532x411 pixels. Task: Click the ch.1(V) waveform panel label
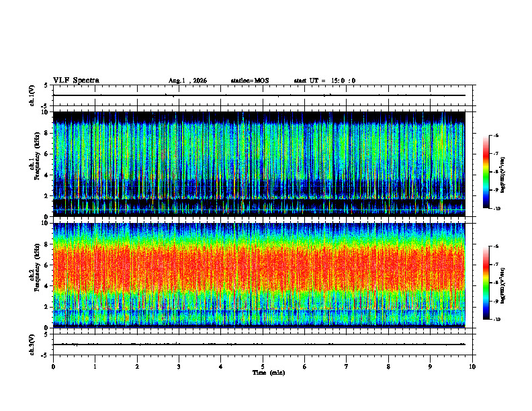coord(32,95)
